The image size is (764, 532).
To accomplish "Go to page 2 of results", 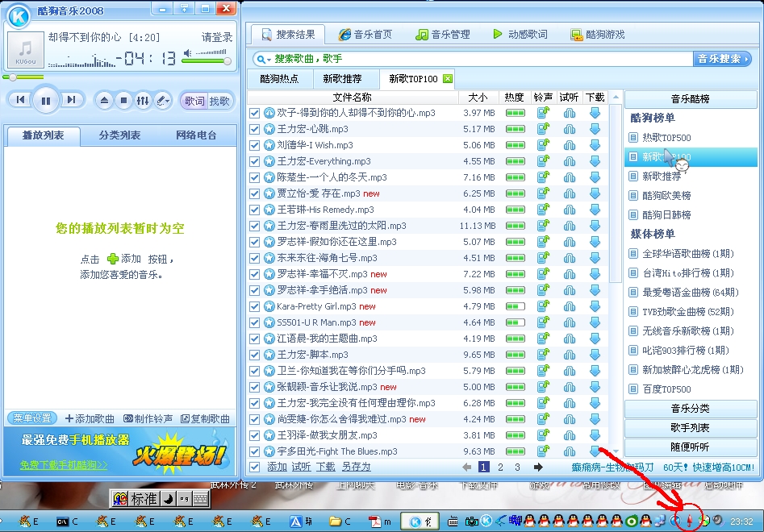I will [500, 468].
